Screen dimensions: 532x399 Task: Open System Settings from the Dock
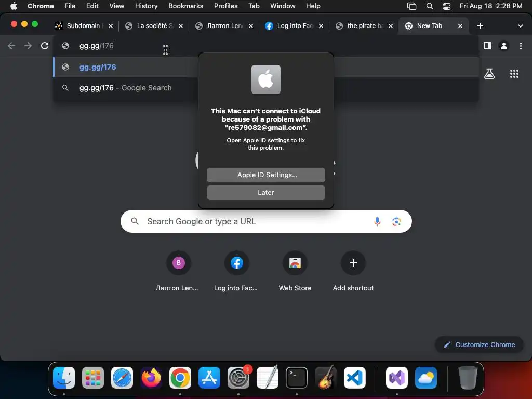coord(238,378)
